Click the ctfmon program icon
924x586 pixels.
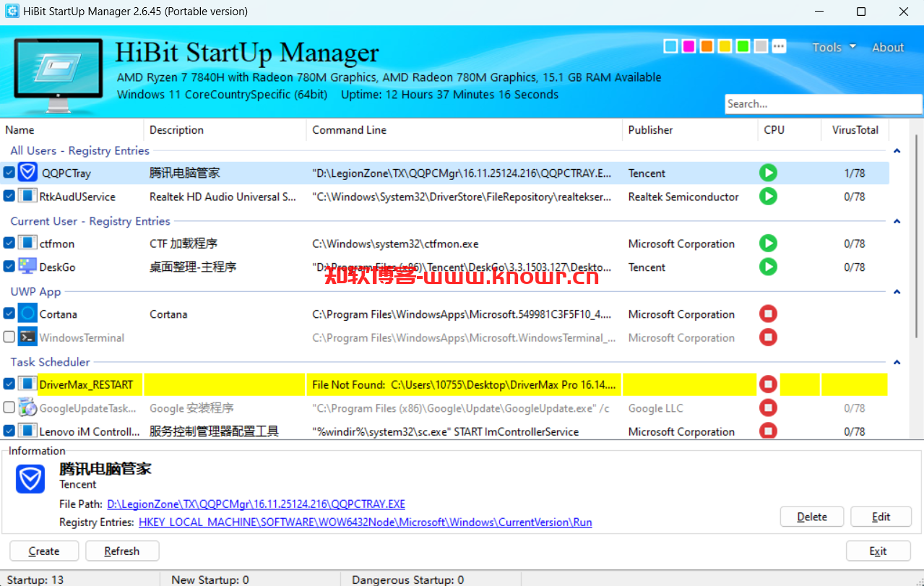(27, 244)
